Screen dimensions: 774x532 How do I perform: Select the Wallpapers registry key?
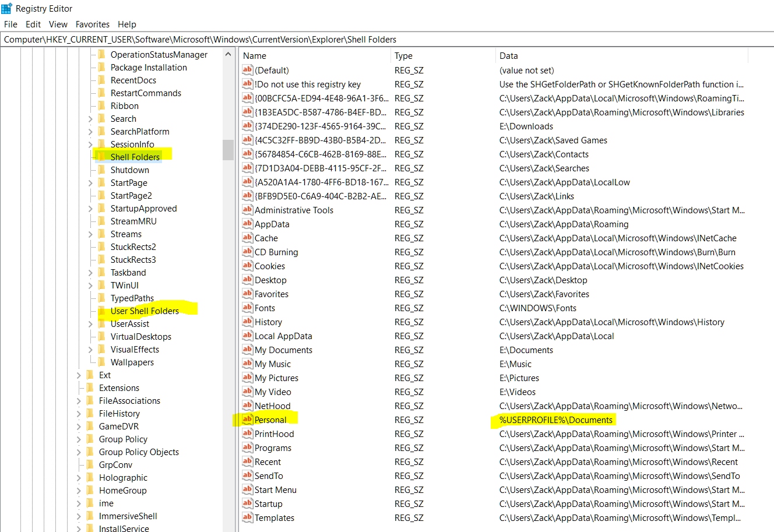[x=131, y=362]
